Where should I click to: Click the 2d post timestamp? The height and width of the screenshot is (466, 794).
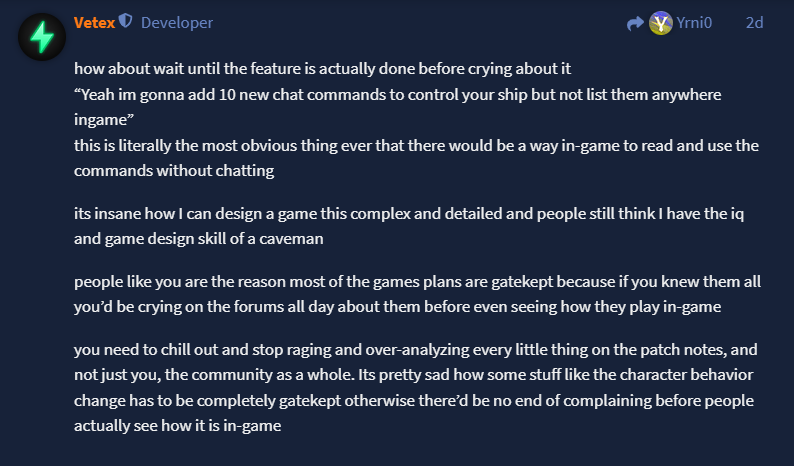754,22
